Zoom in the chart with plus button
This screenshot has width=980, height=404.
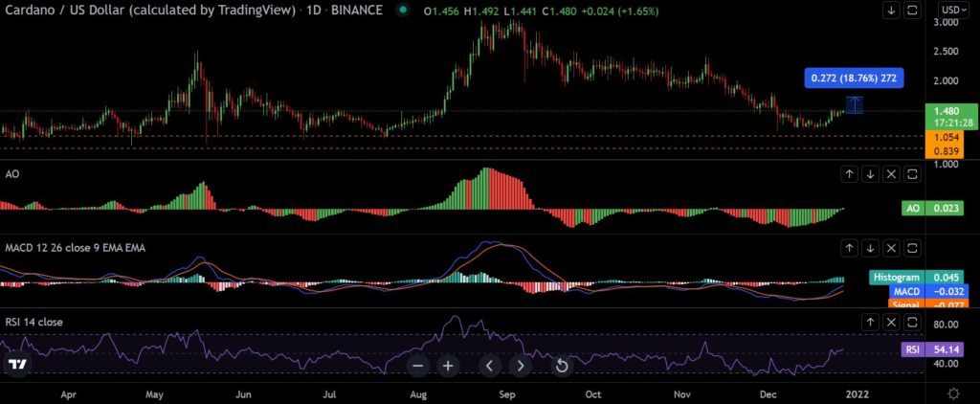click(448, 366)
